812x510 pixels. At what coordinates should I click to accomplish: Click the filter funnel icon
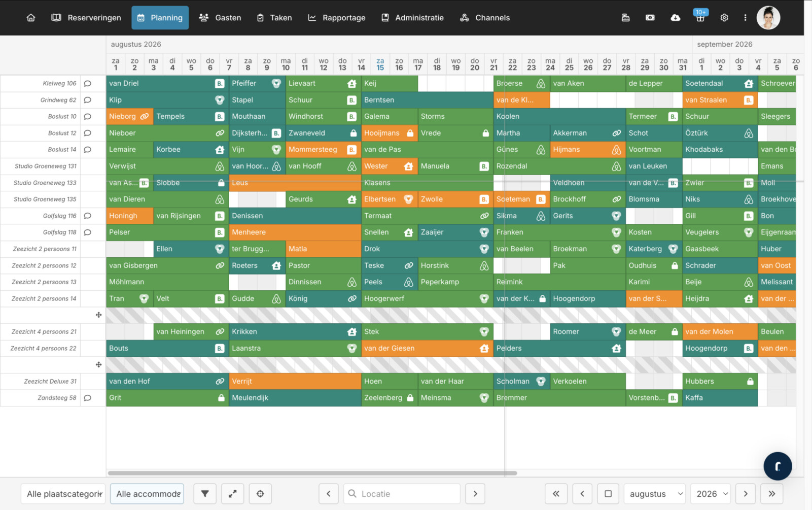click(x=205, y=494)
